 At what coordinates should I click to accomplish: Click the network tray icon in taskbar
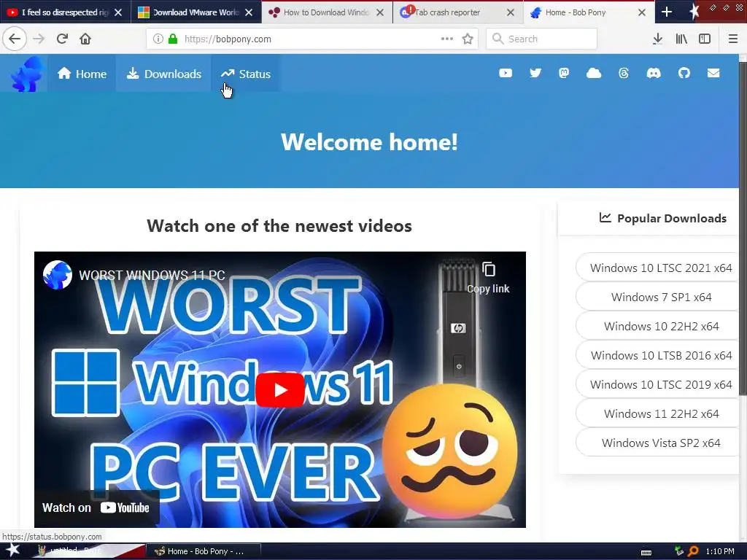(x=679, y=551)
